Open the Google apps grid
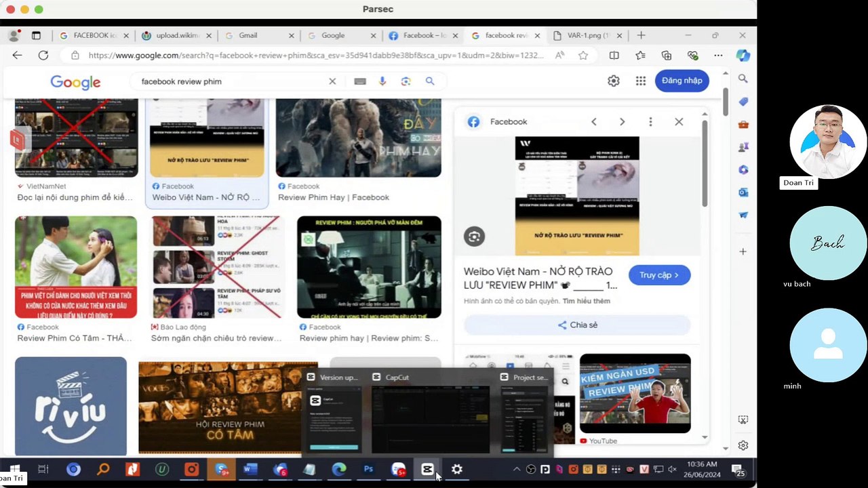 pyautogui.click(x=641, y=81)
